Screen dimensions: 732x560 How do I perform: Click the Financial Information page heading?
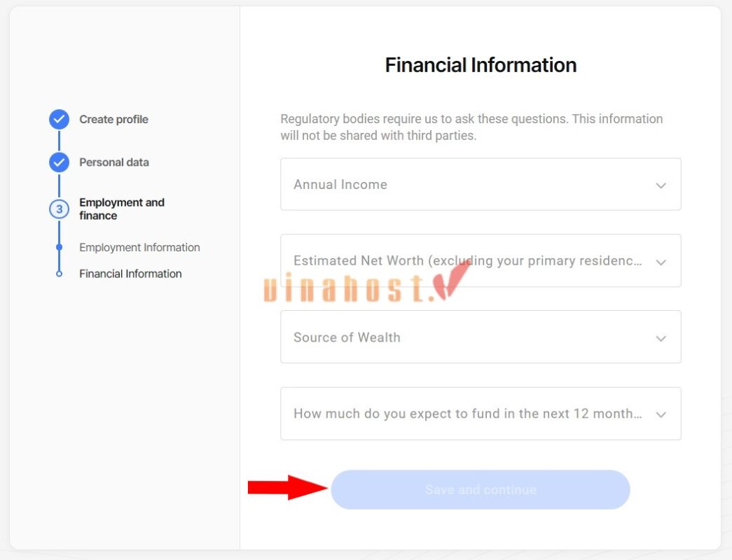coord(481,65)
